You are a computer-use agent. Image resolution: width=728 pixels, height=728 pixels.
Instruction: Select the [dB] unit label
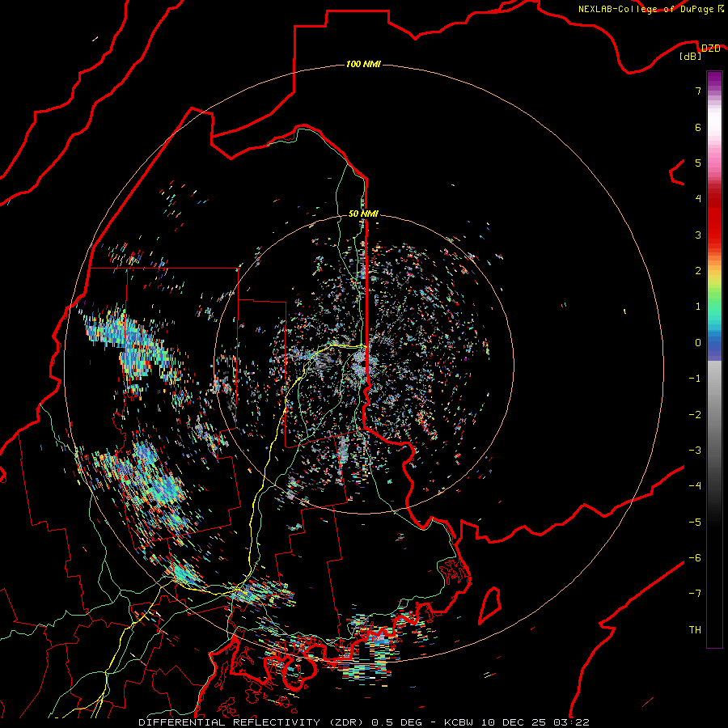tap(691, 56)
